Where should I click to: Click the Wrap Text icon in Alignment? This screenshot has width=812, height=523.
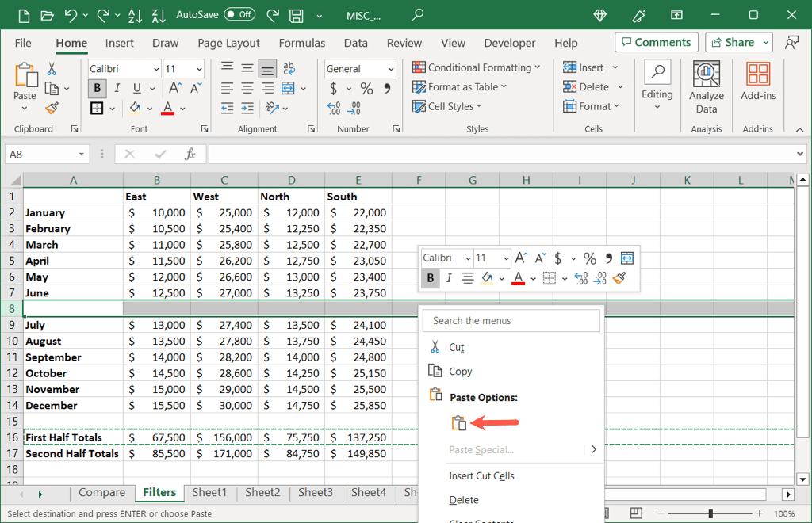pos(289,69)
